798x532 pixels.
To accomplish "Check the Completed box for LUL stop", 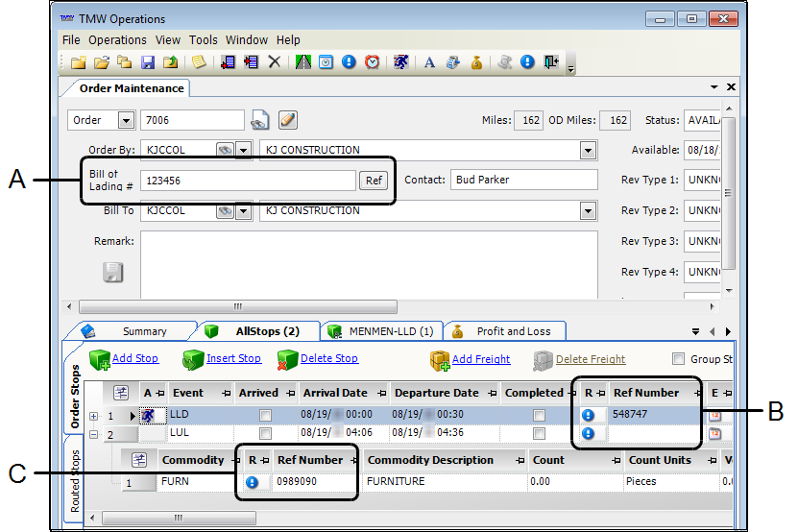I will (x=539, y=433).
